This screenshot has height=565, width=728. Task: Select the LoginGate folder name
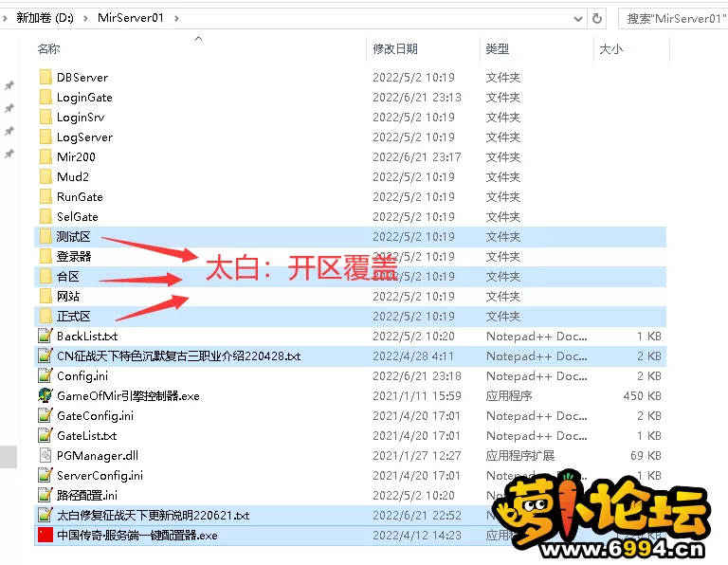[84, 98]
